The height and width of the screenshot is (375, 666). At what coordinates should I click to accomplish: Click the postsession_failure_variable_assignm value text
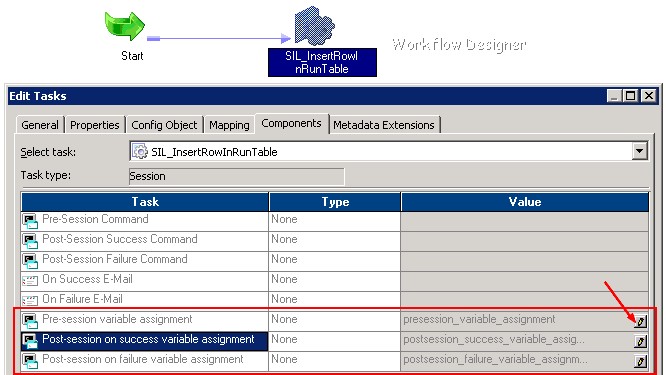click(496, 360)
